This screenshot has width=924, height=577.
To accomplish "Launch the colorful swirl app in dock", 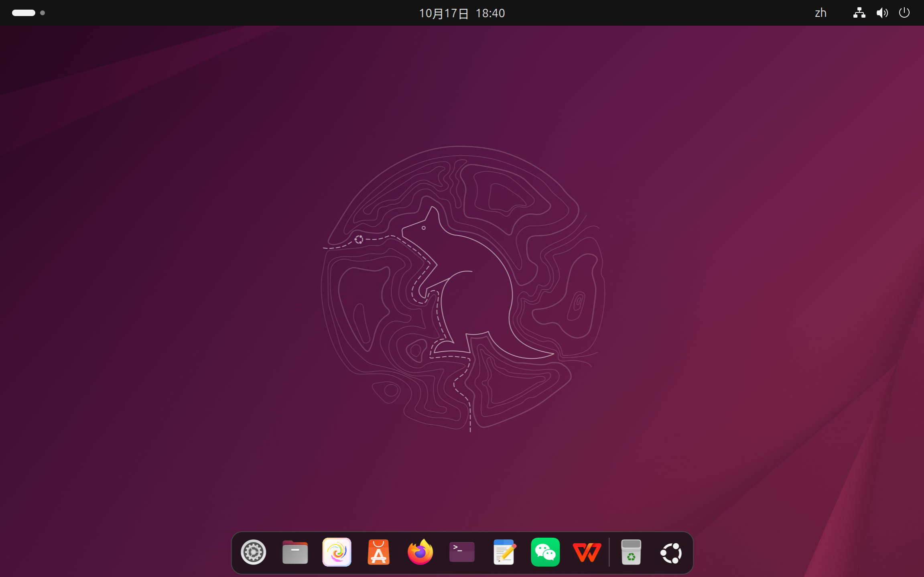I will click(x=337, y=553).
